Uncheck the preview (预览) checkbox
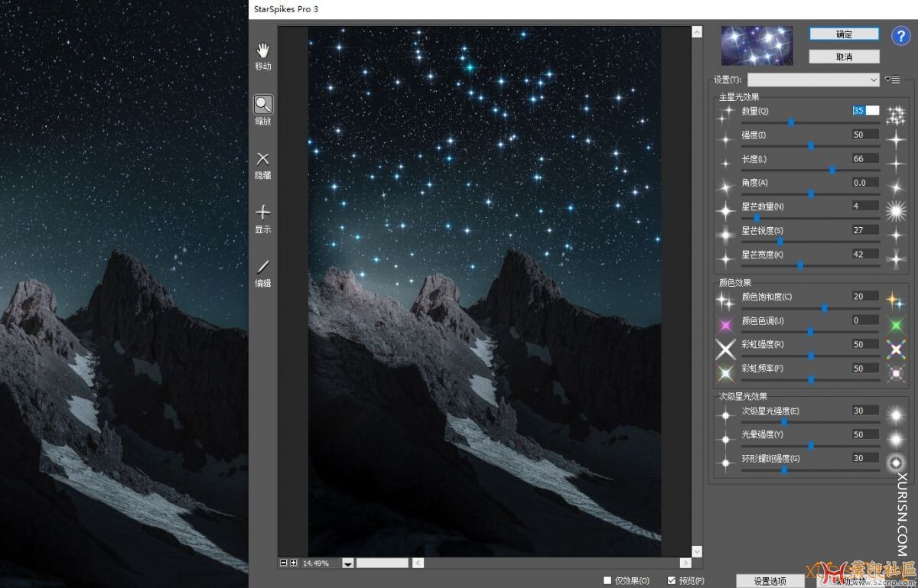Screen dimensions: 918x588 672,580
